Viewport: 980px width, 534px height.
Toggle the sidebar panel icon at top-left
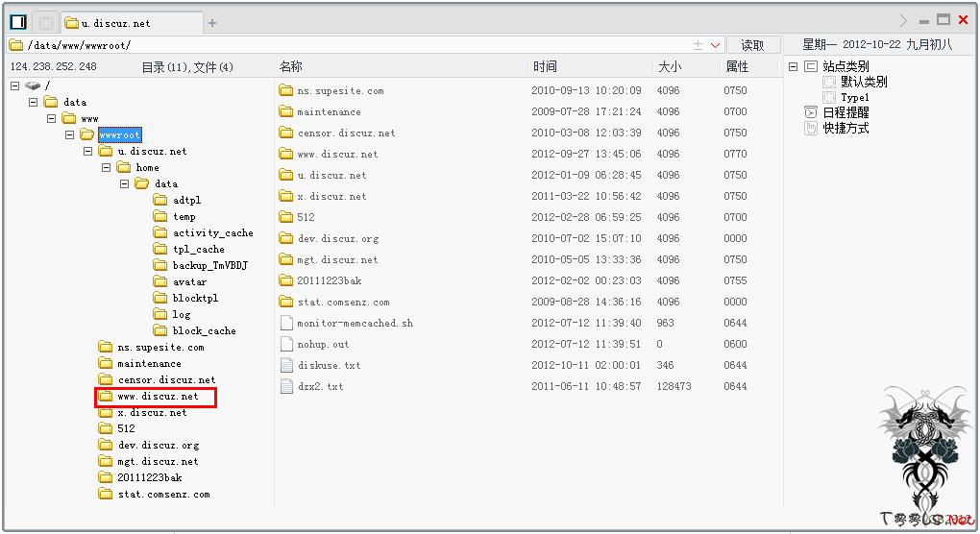click(19, 22)
